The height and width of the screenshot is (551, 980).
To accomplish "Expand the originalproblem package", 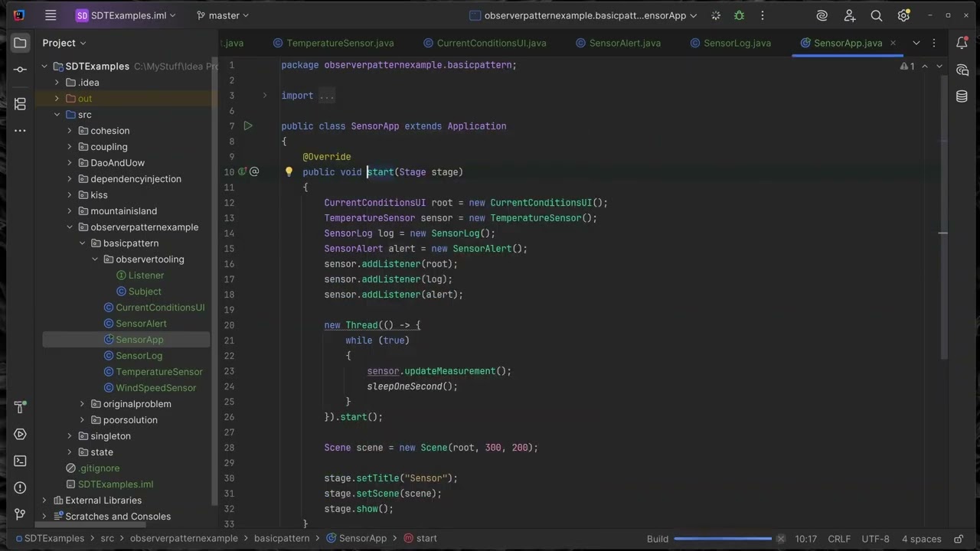I will [83, 404].
